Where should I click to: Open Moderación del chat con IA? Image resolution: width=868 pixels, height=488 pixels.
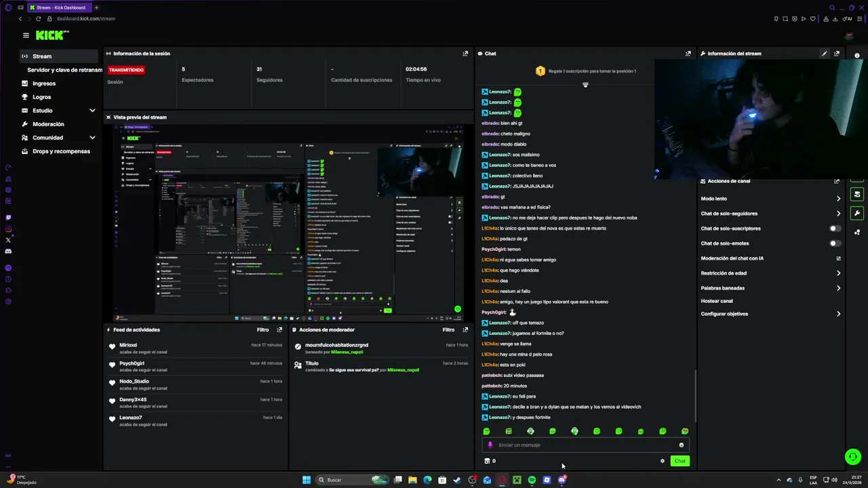[770, 258]
